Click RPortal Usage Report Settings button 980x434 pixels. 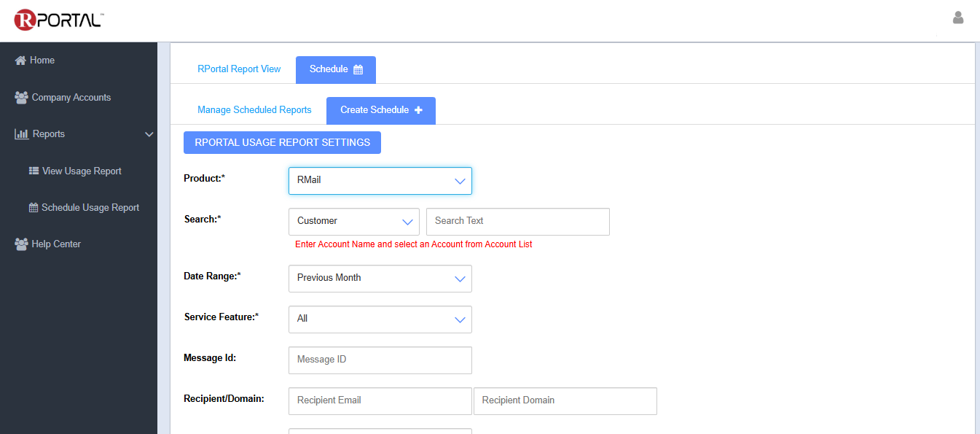tap(282, 143)
